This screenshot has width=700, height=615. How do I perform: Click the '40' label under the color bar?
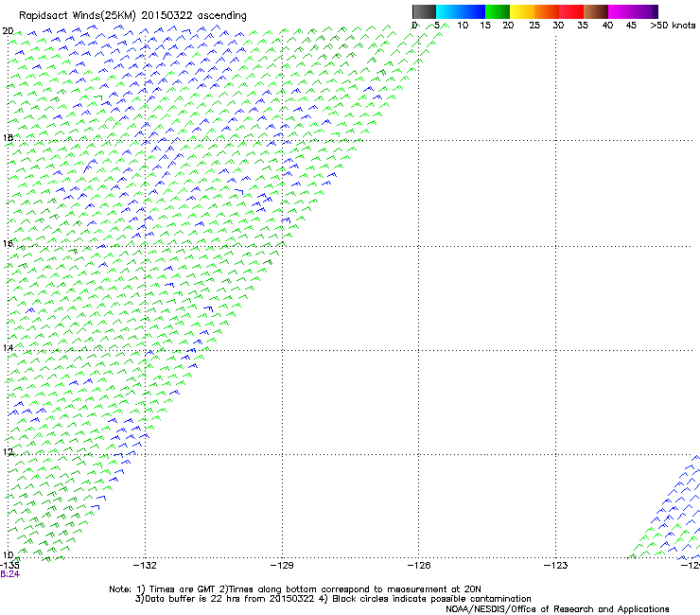click(x=607, y=25)
